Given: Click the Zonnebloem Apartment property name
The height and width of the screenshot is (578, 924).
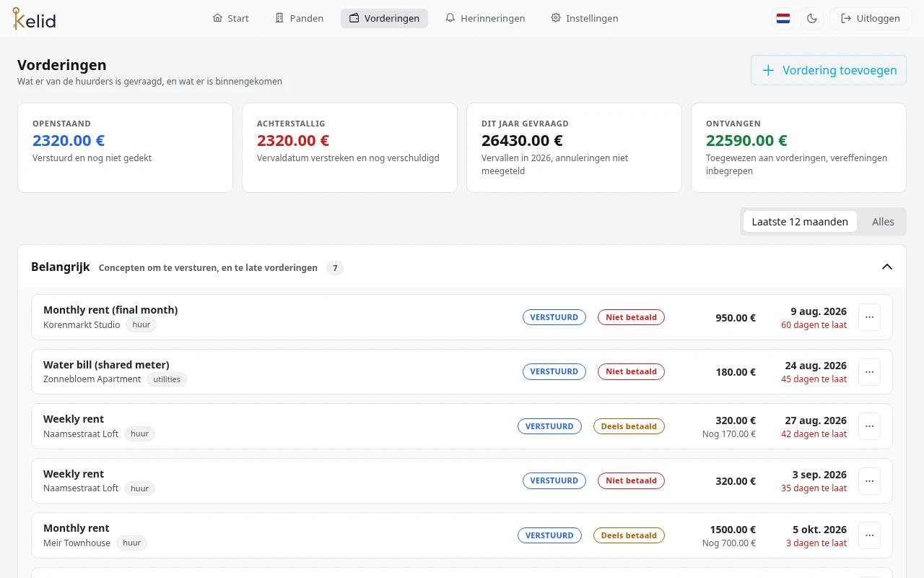Looking at the screenshot, I should (x=92, y=379).
